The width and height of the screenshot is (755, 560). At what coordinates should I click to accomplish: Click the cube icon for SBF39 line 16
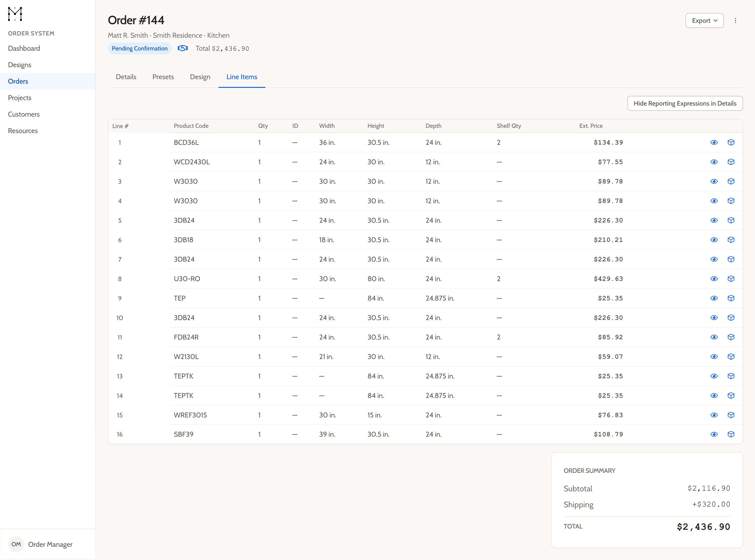pos(731,434)
